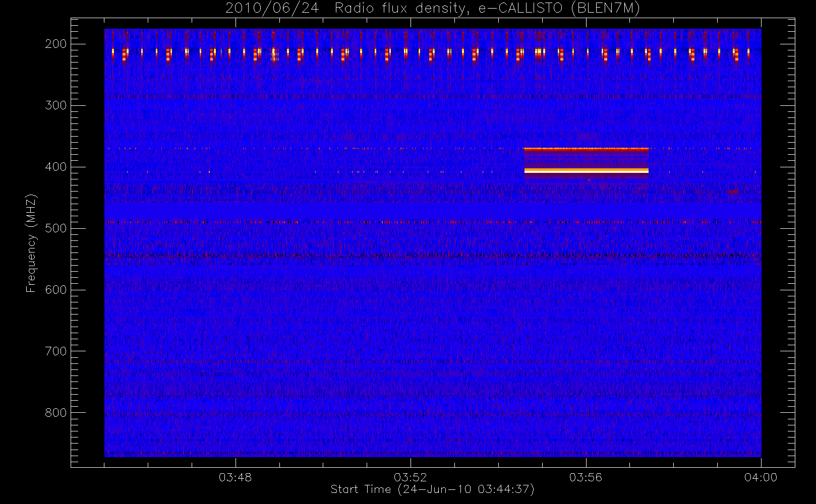Click the bright white emission band near 405 MHz
This screenshot has width=816, height=504.
[x=586, y=171]
